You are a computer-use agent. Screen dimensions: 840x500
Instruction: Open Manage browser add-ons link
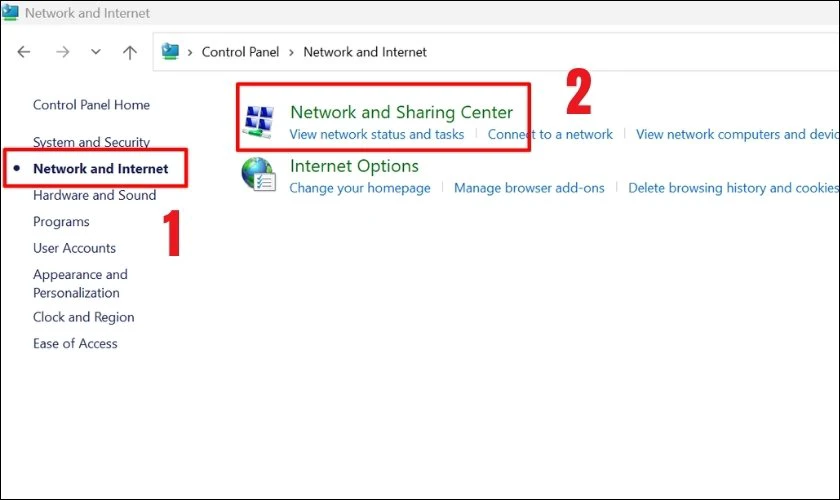point(529,188)
